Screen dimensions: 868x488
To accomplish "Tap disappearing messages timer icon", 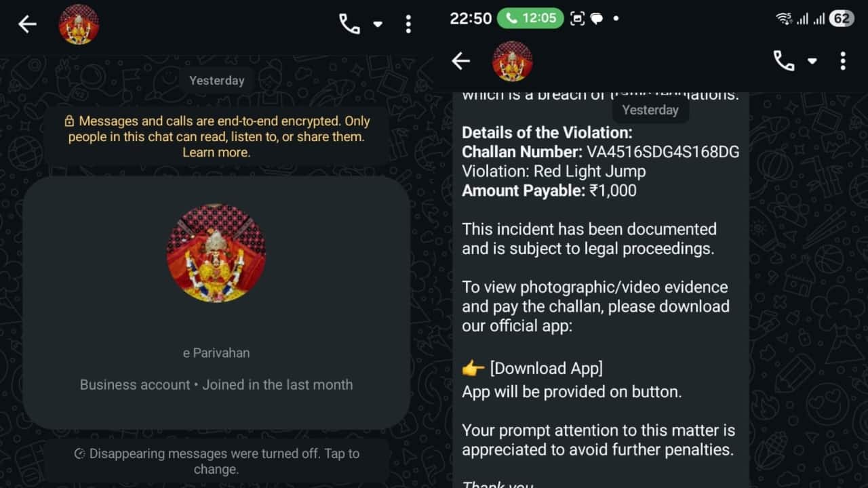I will point(80,453).
